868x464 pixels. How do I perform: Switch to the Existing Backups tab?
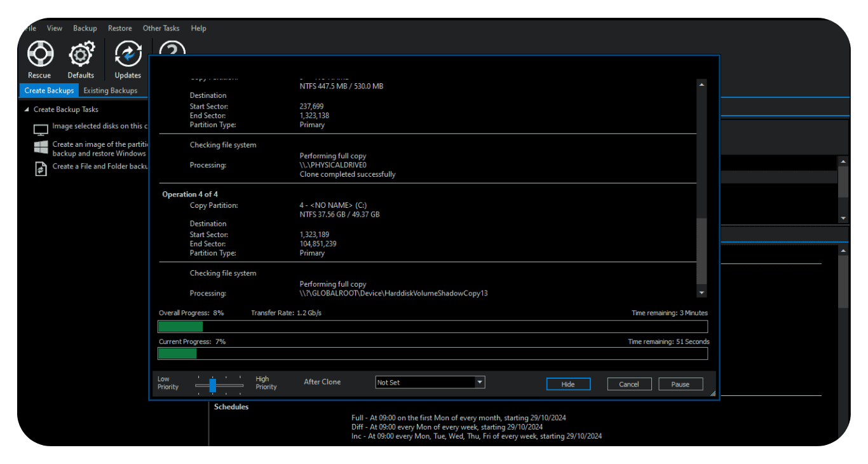pos(110,90)
